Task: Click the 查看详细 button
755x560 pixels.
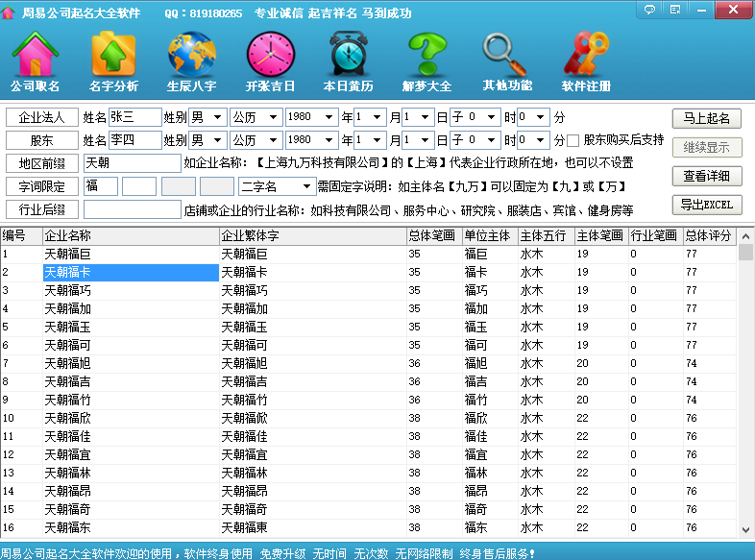Action: pyautogui.click(x=706, y=176)
